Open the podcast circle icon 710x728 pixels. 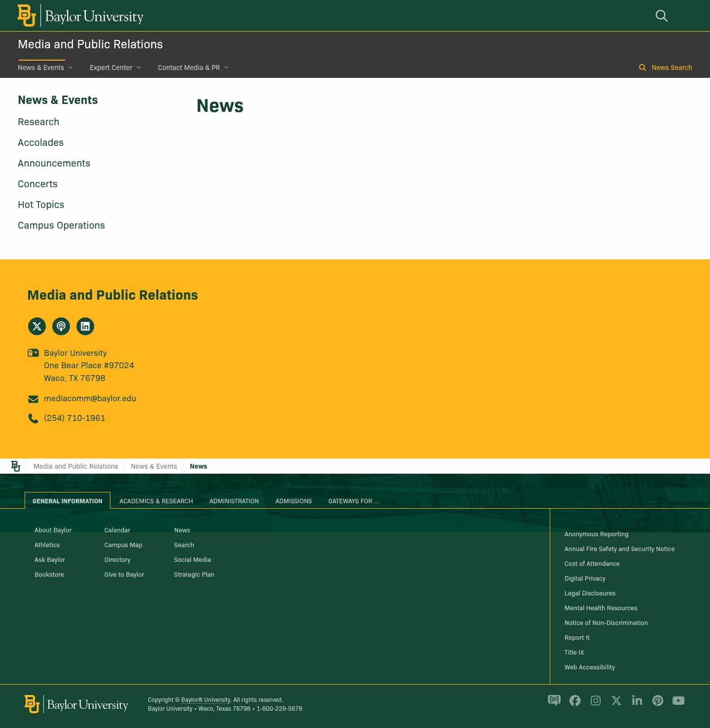(x=61, y=326)
